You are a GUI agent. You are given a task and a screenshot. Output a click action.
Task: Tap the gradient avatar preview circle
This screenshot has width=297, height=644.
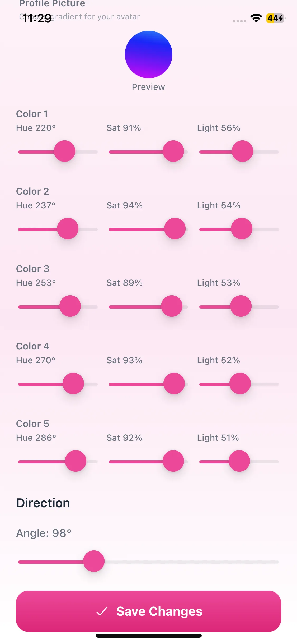(x=148, y=54)
